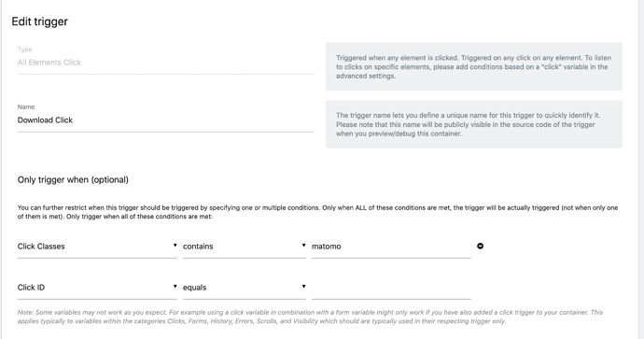644x339 pixels.
Task: Click the disabled Type field "All Elements Click"
Action: coord(165,63)
